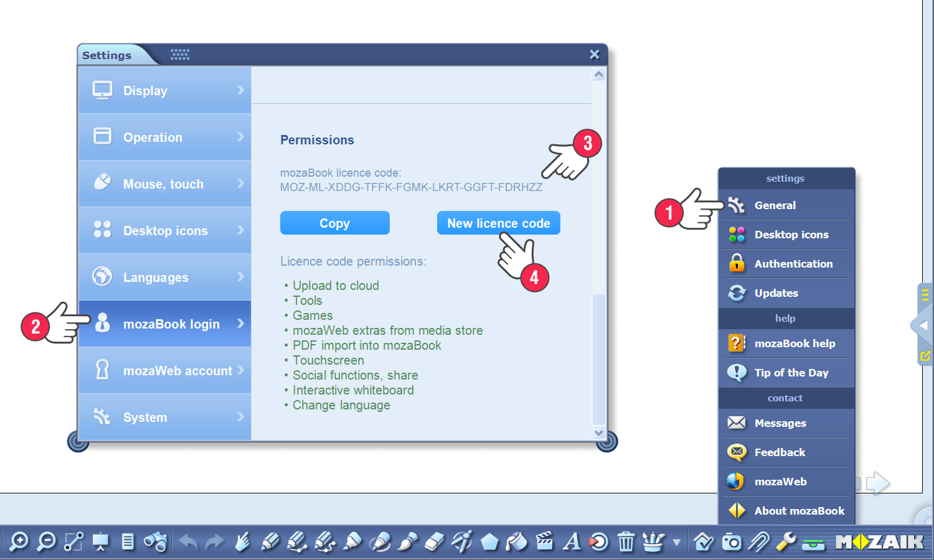Click the undo arrow in toolbar

[x=188, y=542]
